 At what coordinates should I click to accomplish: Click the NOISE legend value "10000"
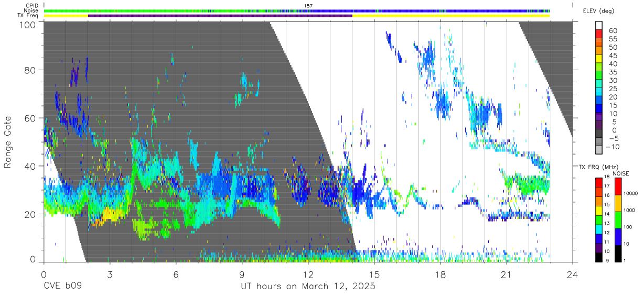[632, 193]
